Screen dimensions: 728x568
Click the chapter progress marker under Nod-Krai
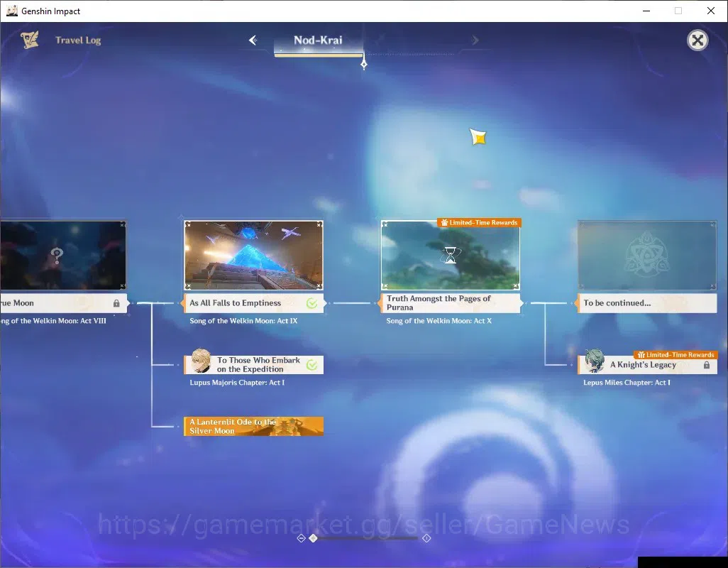tap(364, 64)
